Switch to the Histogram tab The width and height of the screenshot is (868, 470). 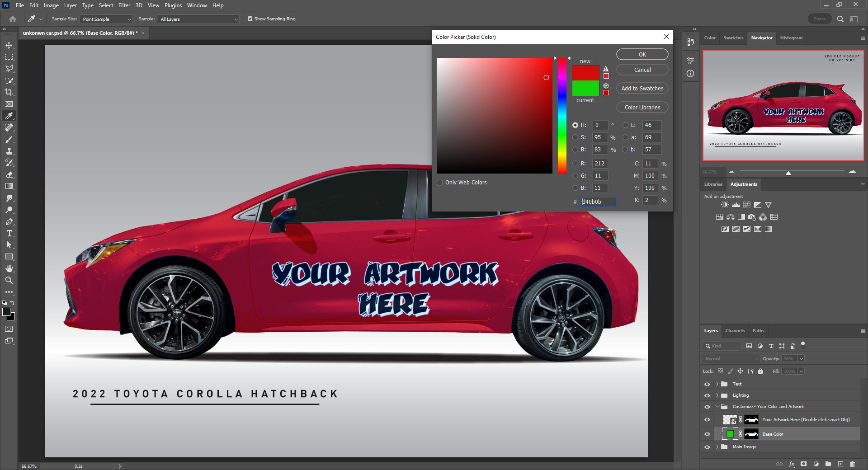point(791,38)
